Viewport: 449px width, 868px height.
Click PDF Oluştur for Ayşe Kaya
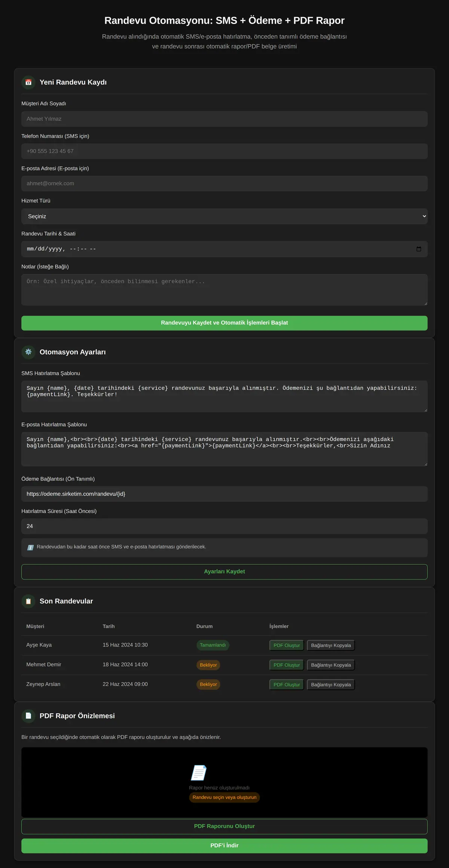(x=287, y=645)
